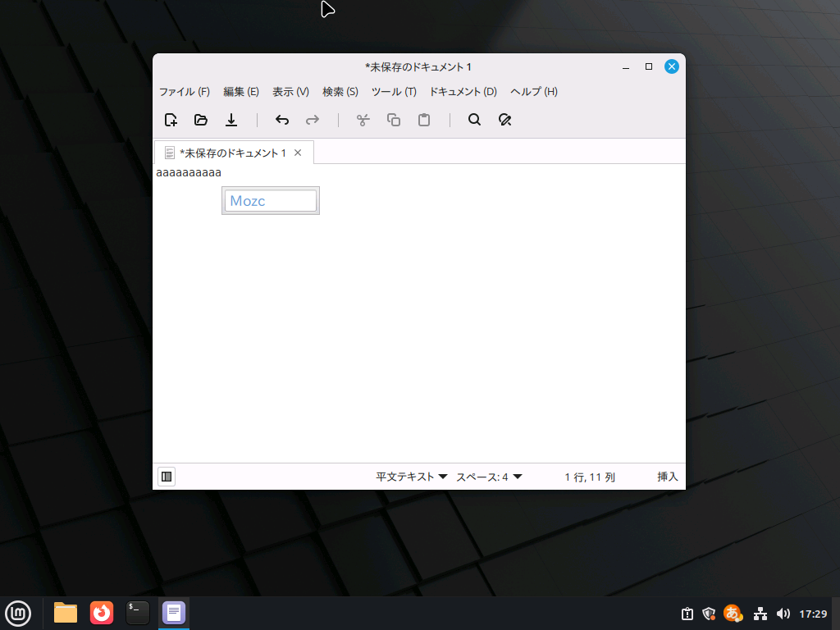Click the cut scissors icon
The height and width of the screenshot is (630, 840).
363,120
